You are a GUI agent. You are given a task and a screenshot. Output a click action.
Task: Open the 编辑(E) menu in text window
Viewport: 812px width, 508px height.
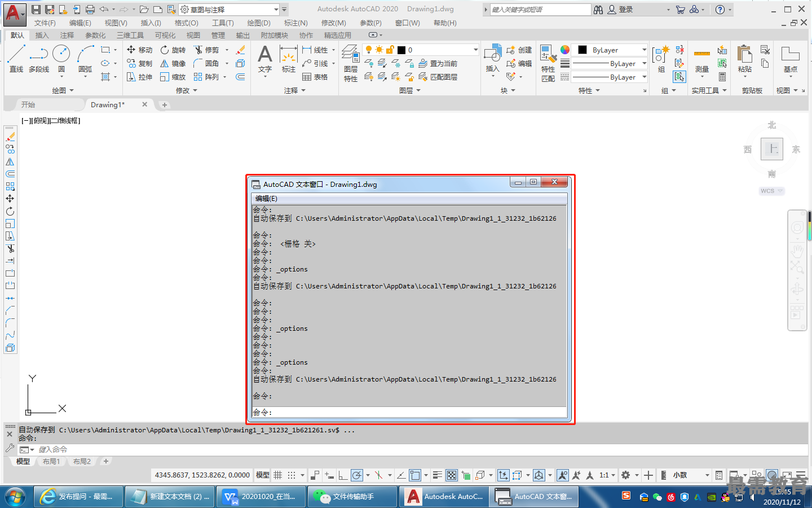tap(266, 199)
